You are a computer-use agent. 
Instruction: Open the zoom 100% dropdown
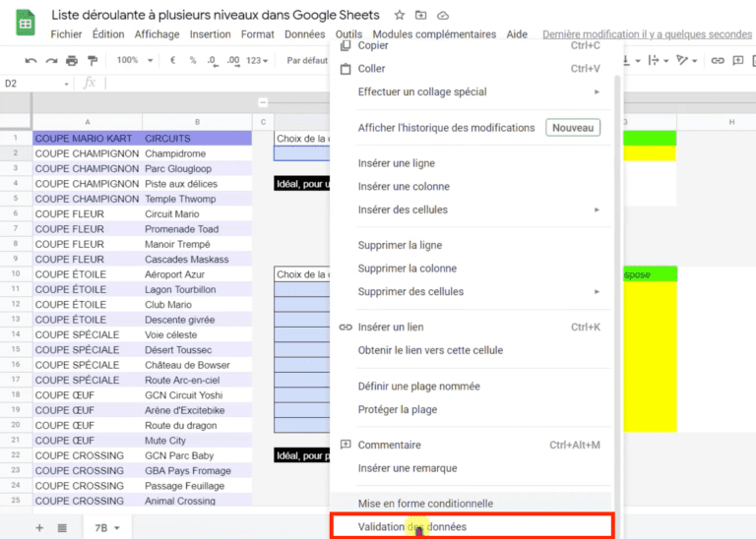[135, 60]
